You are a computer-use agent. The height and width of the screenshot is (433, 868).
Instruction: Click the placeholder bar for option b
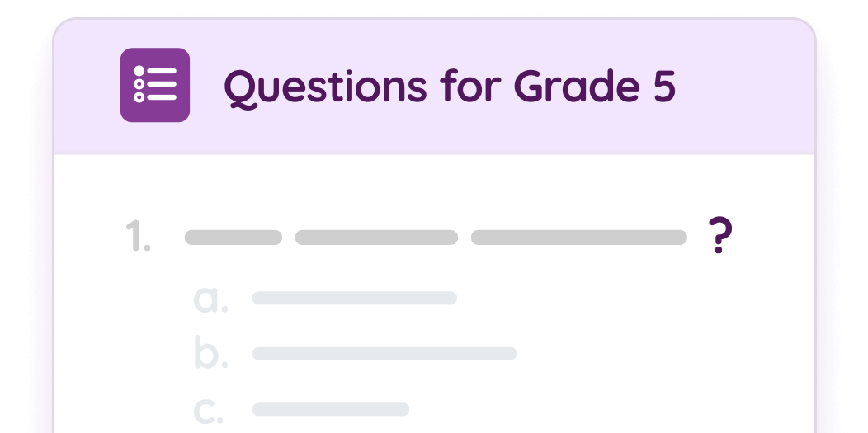coord(384,354)
